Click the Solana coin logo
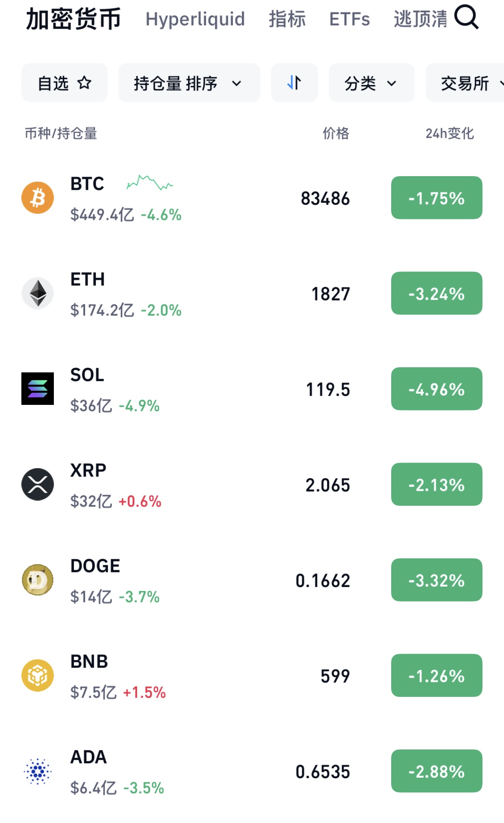Viewport: 504px width, 823px height. [x=38, y=389]
